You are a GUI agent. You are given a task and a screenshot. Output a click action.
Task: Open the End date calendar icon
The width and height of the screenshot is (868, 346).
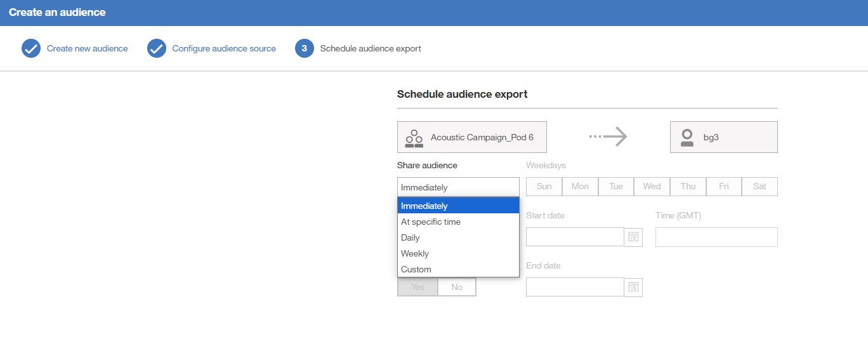[633, 287]
